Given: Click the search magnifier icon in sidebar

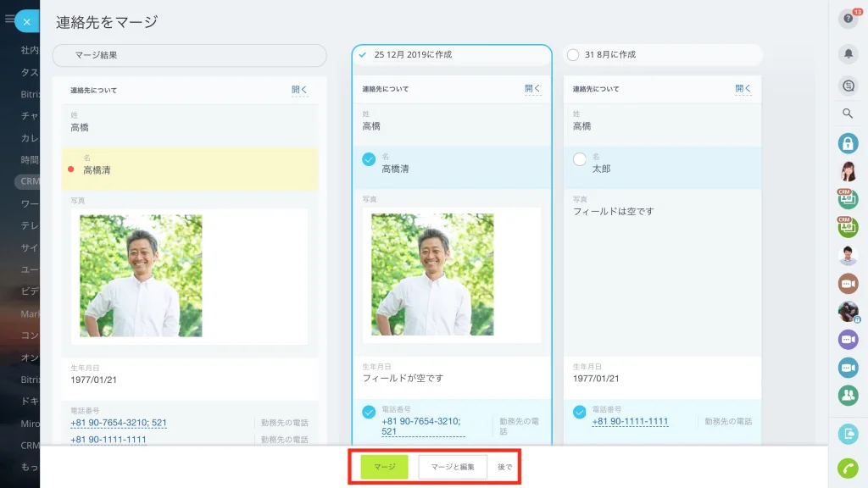Looking at the screenshot, I should coord(848,114).
